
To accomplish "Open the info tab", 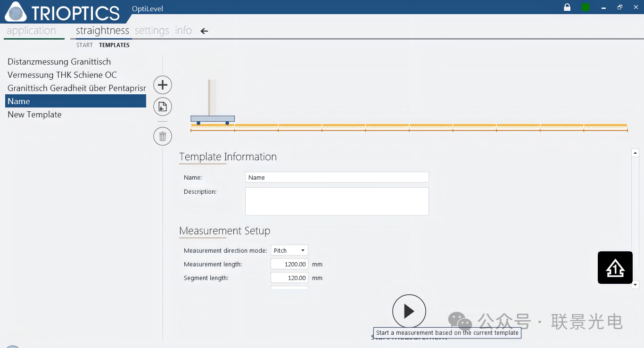I will click(183, 31).
